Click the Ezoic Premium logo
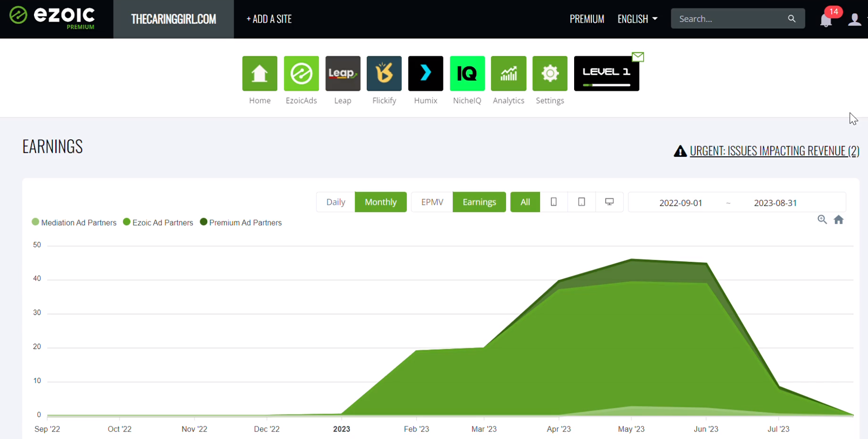 (52, 18)
